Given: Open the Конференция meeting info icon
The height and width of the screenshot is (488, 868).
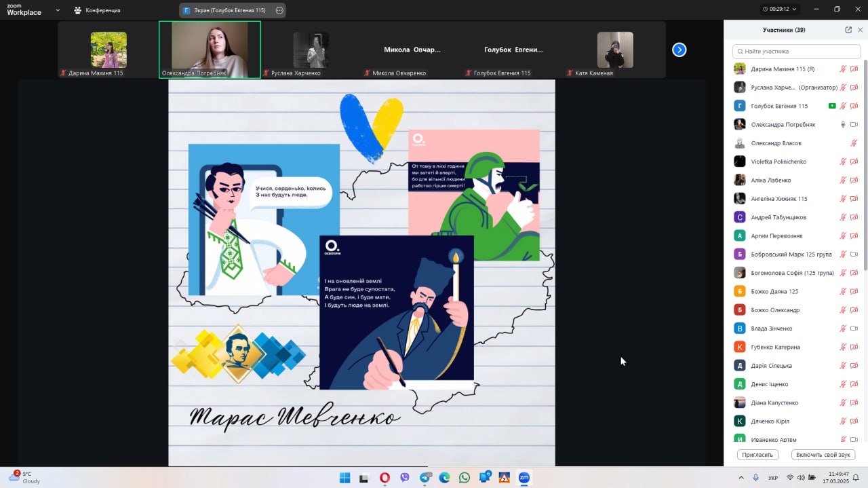Looking at the screenshot, I should [x=77, y=10].
